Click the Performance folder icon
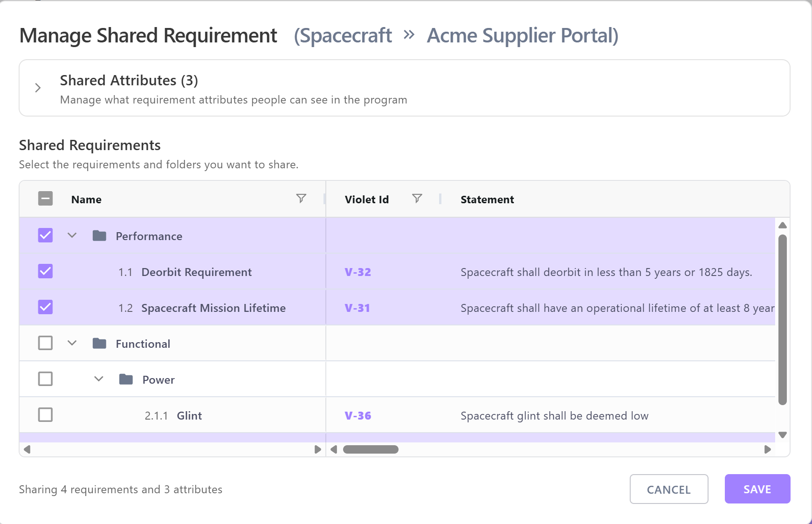 (x=99, y=236)
